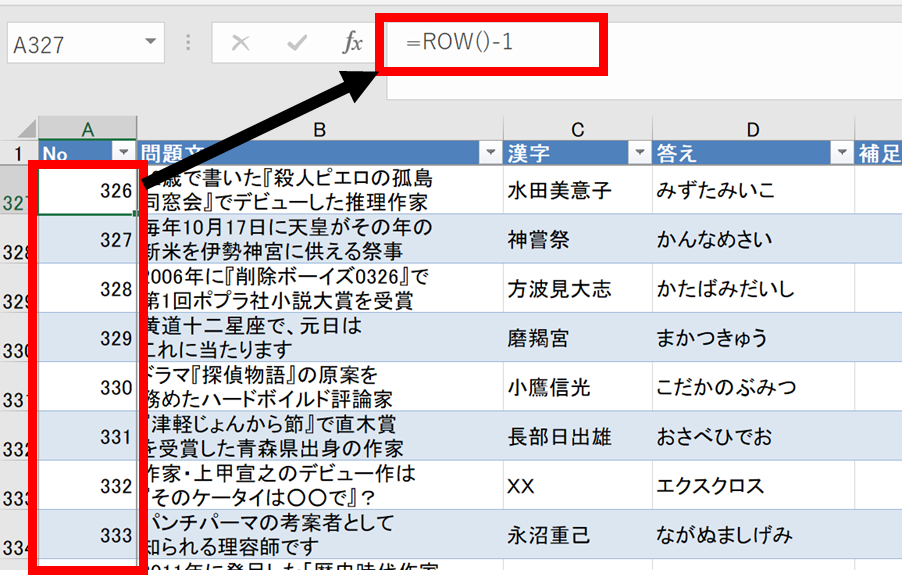Select cell おさべひでお
902x575 pixels.
point(754,436)
